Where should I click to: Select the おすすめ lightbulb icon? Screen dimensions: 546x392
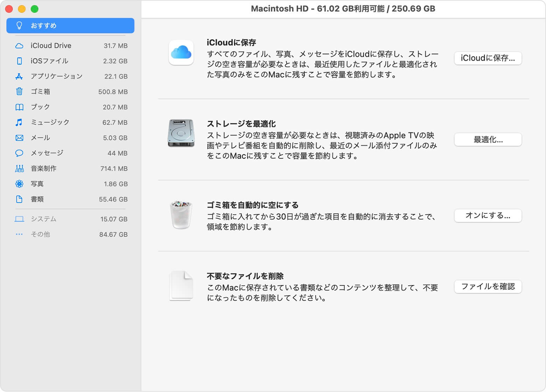coord(19,26)
